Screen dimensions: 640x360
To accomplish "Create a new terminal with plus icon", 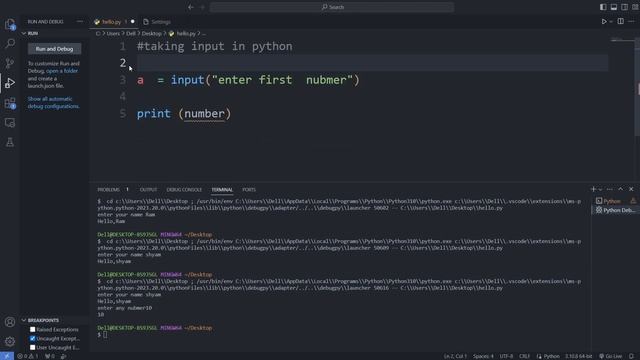I will point(593,189).
